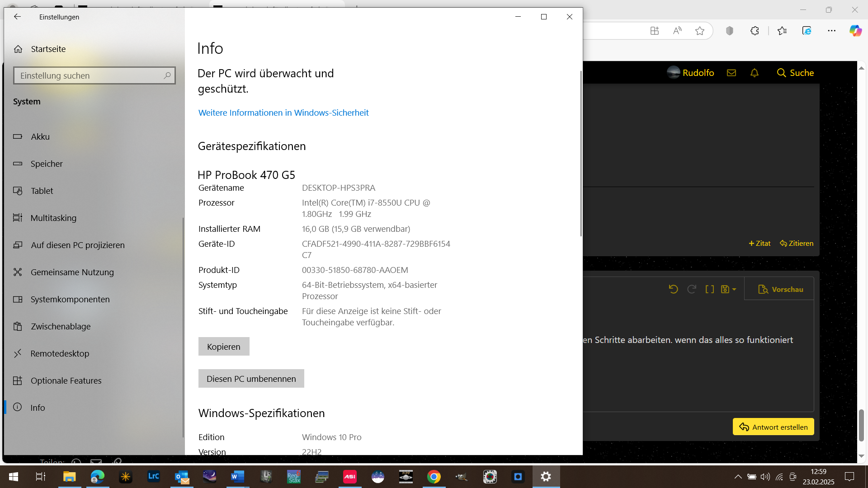The image size is (868, 488).
Task: Switch to Microsoft Edge on taskbar
Action: tap(97, 477)
